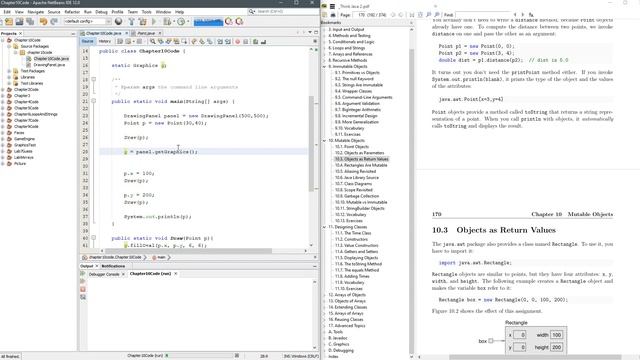The height and width of the screenshot is (360, 640).
Task: Click the Open Project icon in the NetBeans toolbar
Action: 19,21
